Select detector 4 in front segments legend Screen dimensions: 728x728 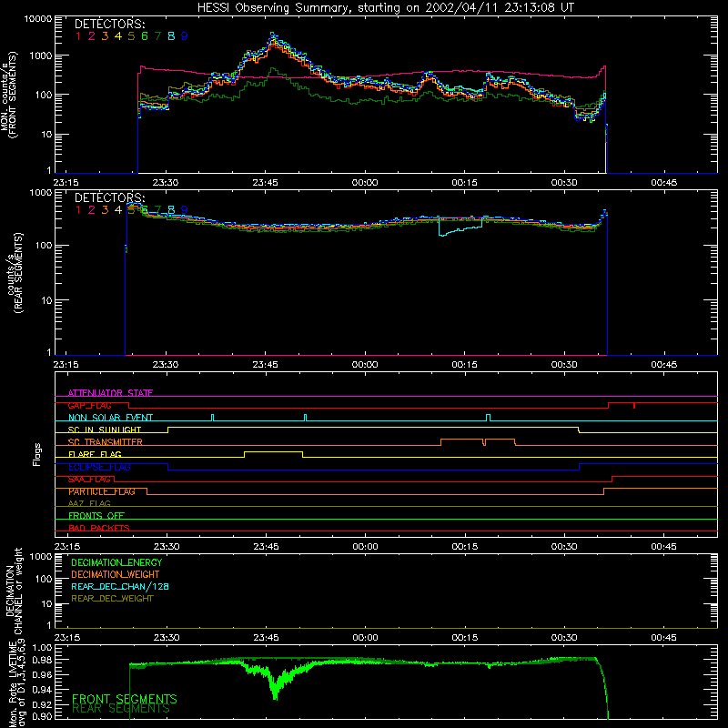point(118,36)
